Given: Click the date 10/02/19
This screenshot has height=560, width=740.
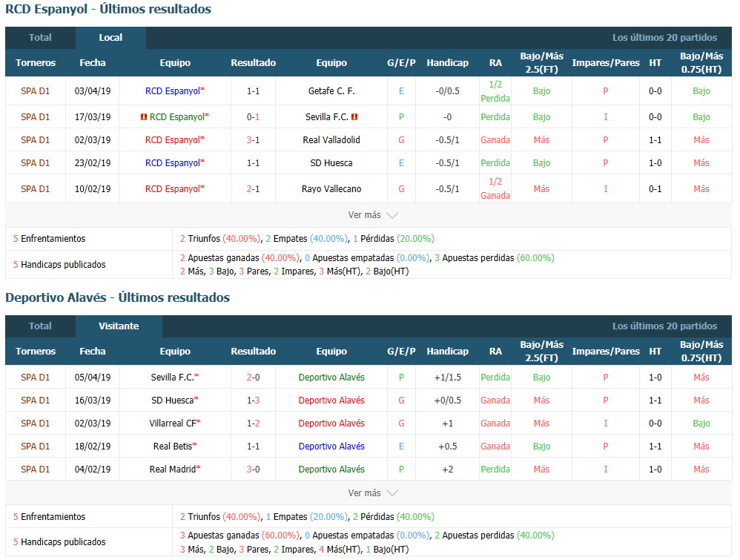Looking at the screenshot, I should point(93,189).
